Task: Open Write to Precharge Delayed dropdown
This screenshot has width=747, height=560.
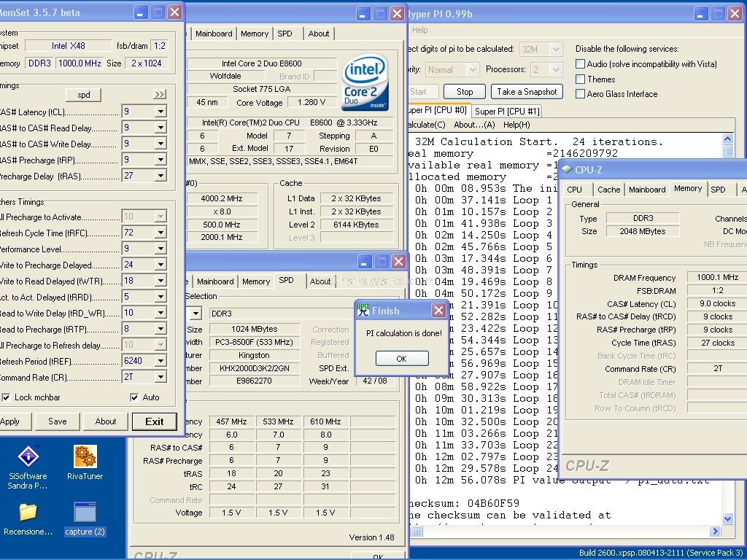Action: (160, 265)
